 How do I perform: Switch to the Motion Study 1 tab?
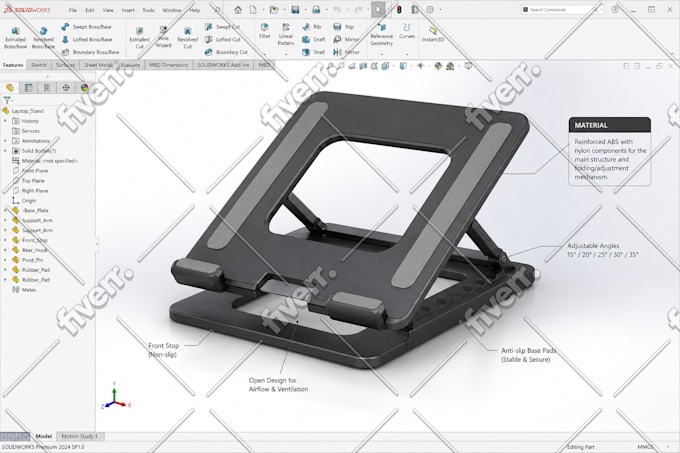(x=79, y=436)
